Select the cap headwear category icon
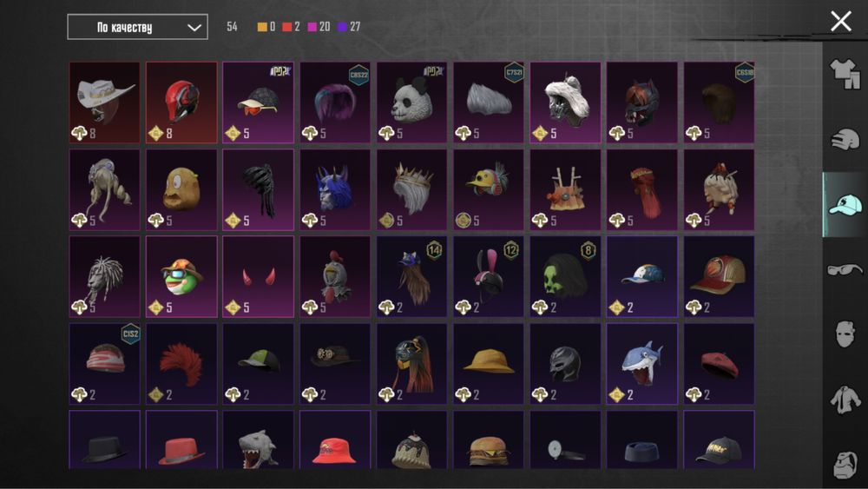This screenshot has height=489, width=868. click(x=845, y=204)
